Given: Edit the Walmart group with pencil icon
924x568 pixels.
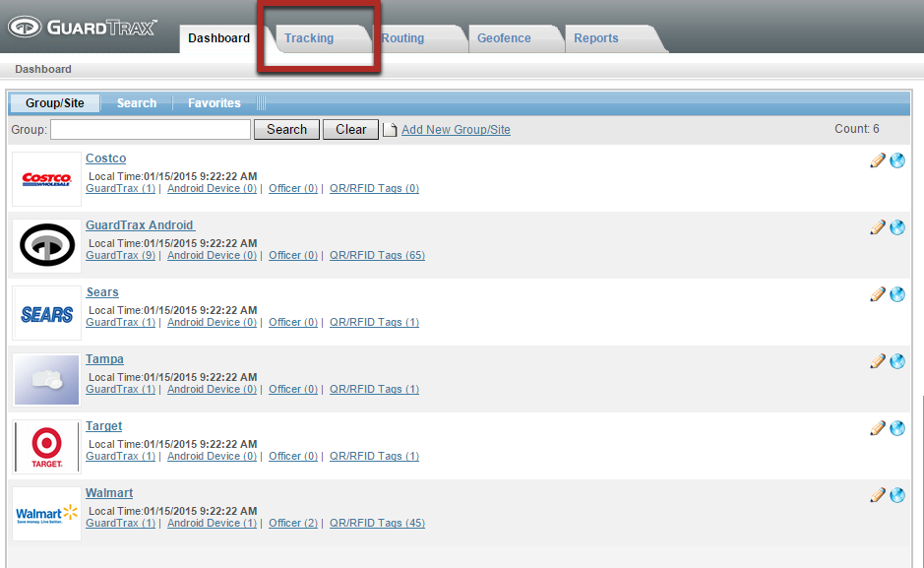Looking at the screenshot, I should 878,495.
